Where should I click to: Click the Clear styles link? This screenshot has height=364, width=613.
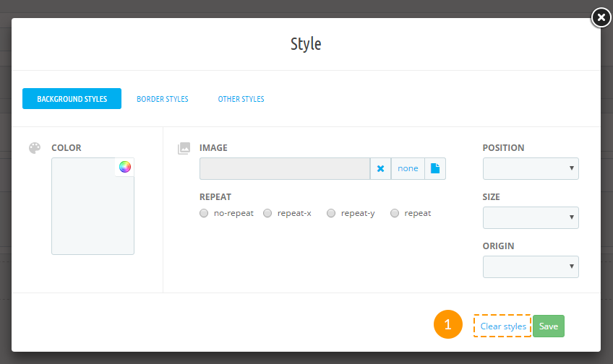click(503, 326)
